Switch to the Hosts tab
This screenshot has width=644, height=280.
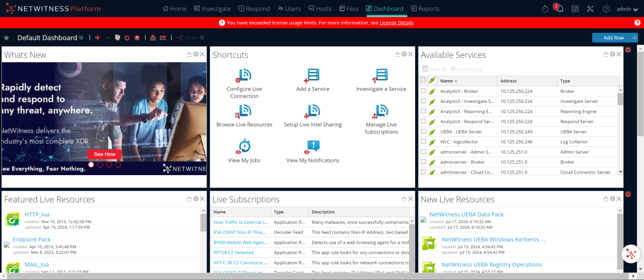coord(320,9)
